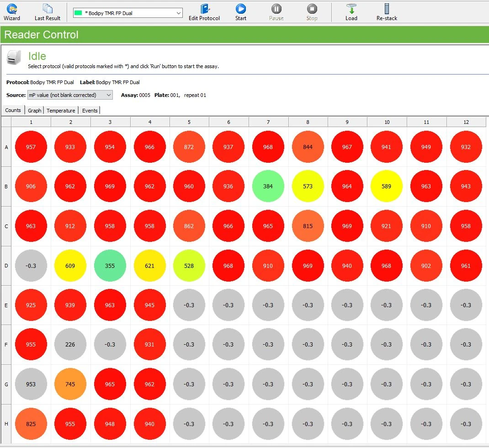Open the Temperature tab
Viewport: 489px width, 448px height.
point(61,111)
